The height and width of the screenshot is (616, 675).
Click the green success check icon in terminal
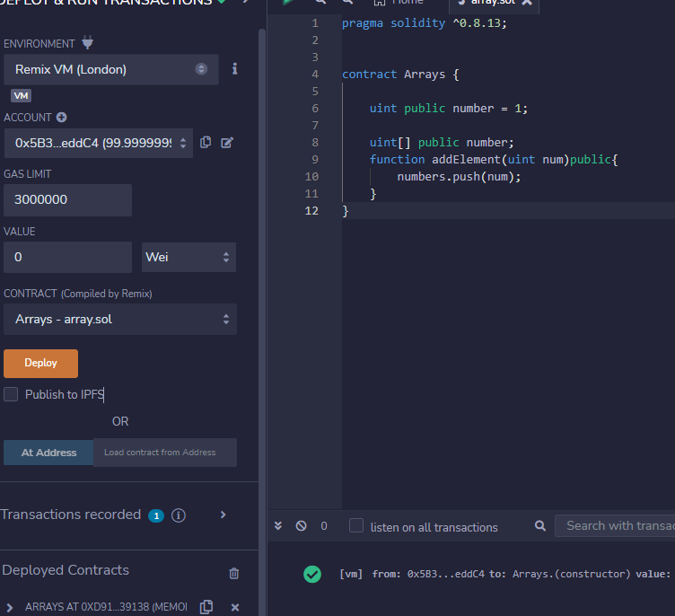click(312, 574)
